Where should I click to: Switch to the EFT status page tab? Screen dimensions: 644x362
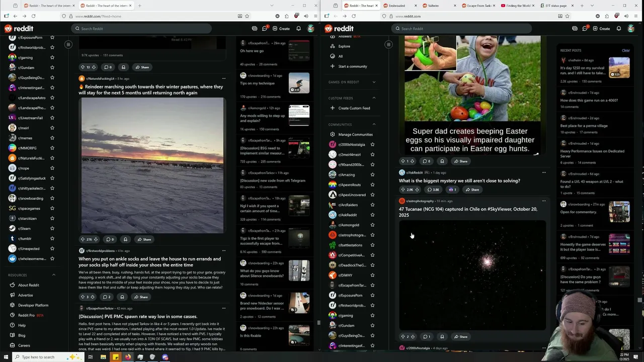(557, 6)
